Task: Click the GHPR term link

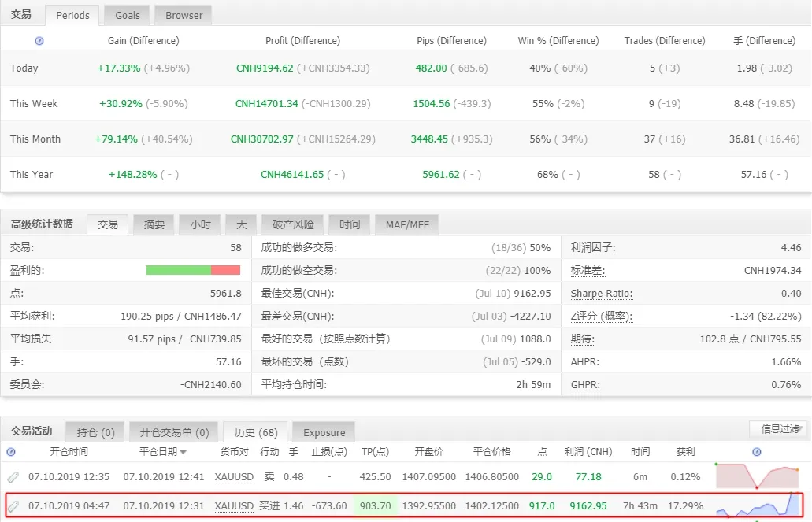Action: point(586,385)
